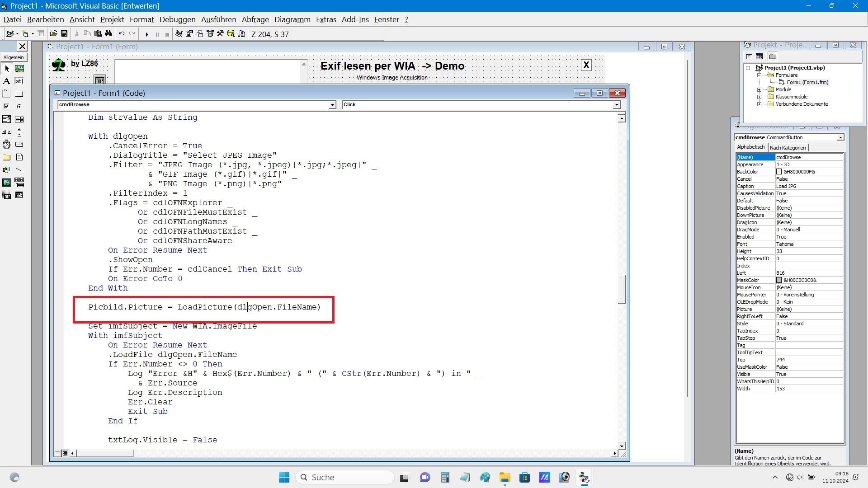Open the Debuggen menu
The height and width of the screenshot is (488, 868).
177,19
